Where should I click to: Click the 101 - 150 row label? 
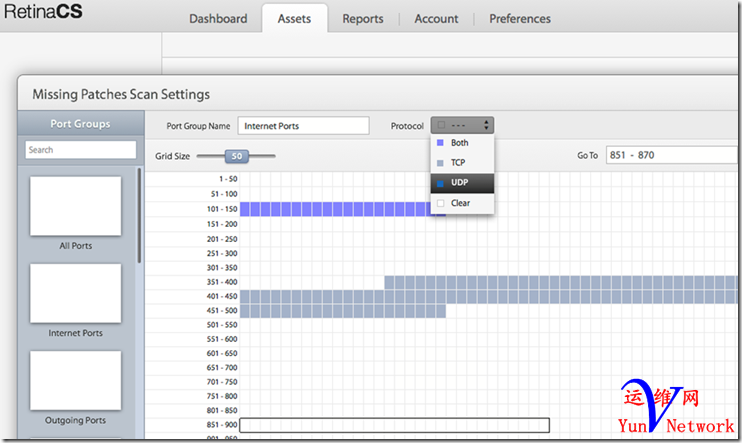pos(222,209)
